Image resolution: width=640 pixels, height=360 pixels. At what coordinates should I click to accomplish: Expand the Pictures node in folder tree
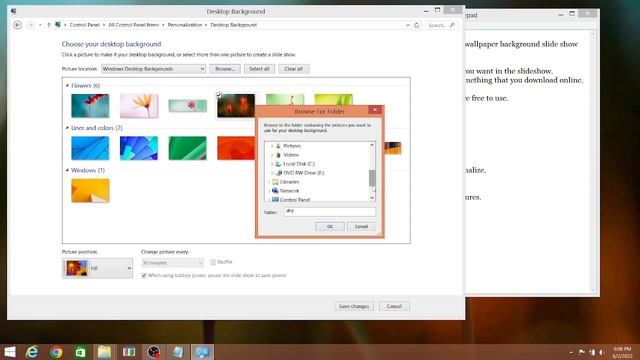(272, 146)
